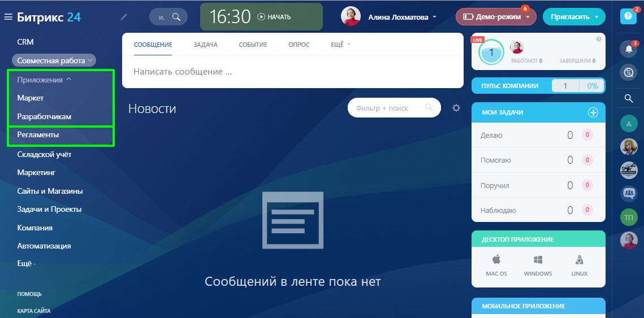Click the pencil edit icon in the header
Screen dimensions: 644x318
pyautogui.click(x=124, y=18)
